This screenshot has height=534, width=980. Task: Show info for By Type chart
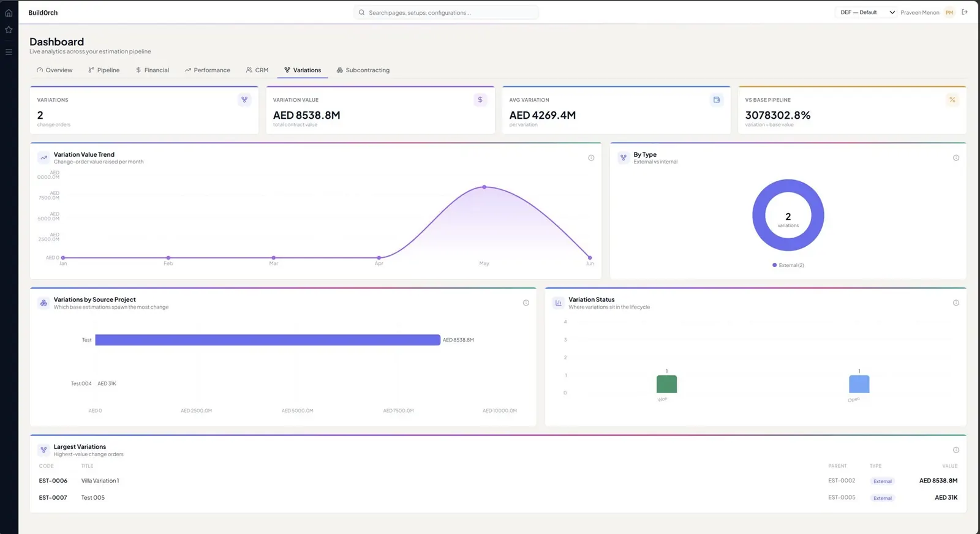956,158
